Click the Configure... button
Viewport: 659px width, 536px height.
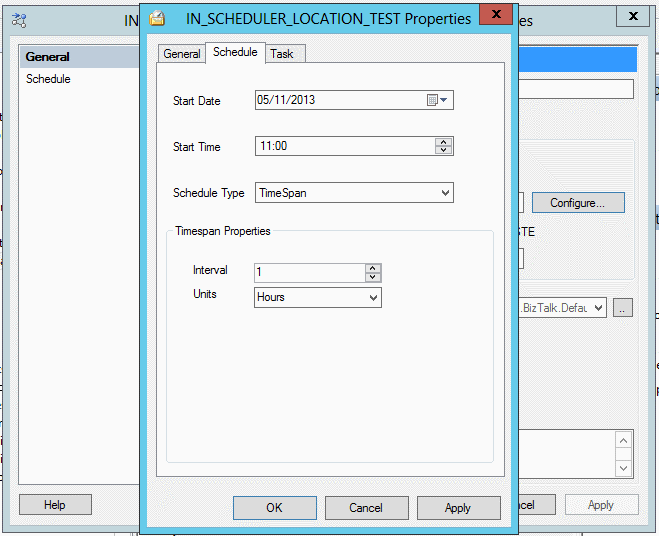(577, 203)
